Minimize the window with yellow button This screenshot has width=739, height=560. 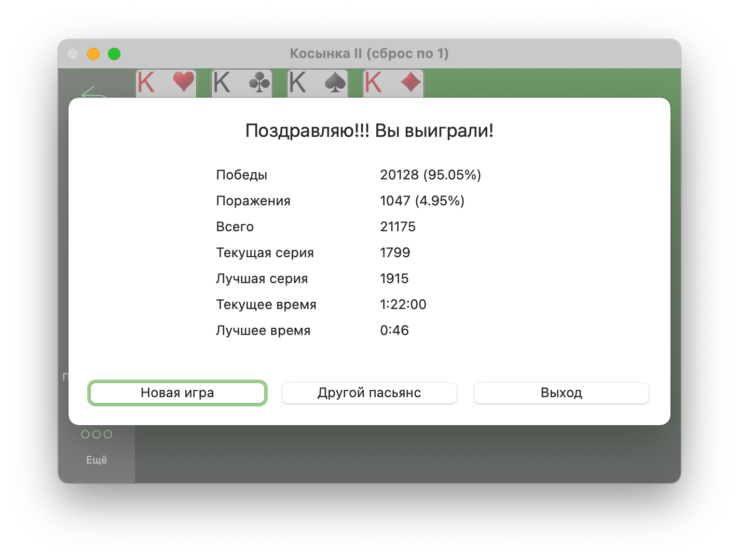click(93, 54)
